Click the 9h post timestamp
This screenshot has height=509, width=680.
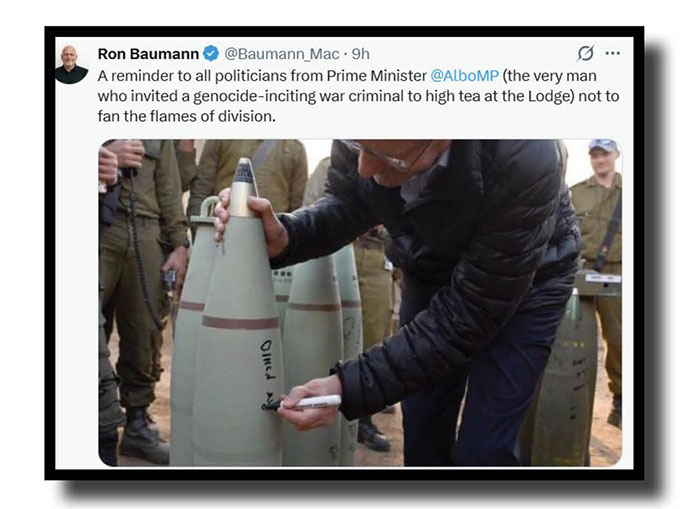(360, 54)
